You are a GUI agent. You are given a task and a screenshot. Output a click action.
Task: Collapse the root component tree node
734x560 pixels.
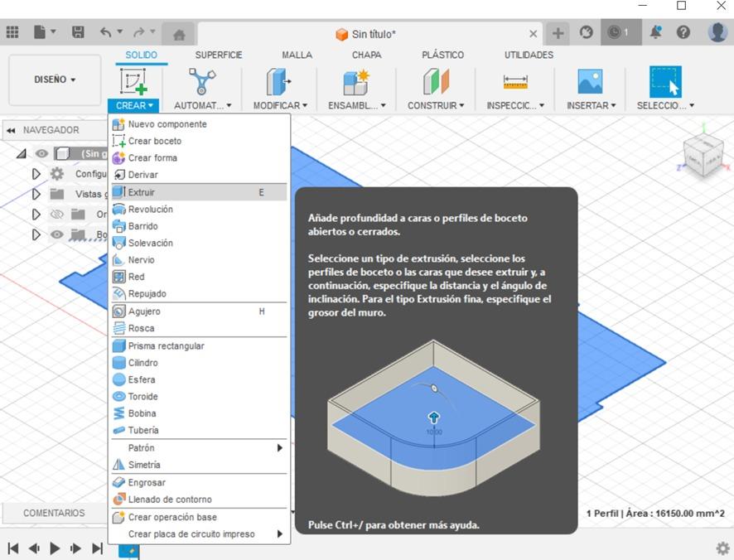[x=21, y=153]
